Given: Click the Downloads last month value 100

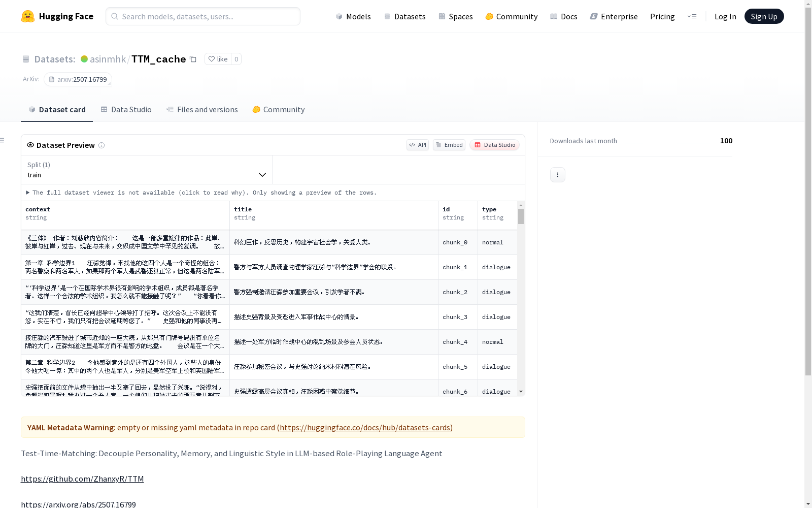Looking at the screenshot, I should [726, 141].
